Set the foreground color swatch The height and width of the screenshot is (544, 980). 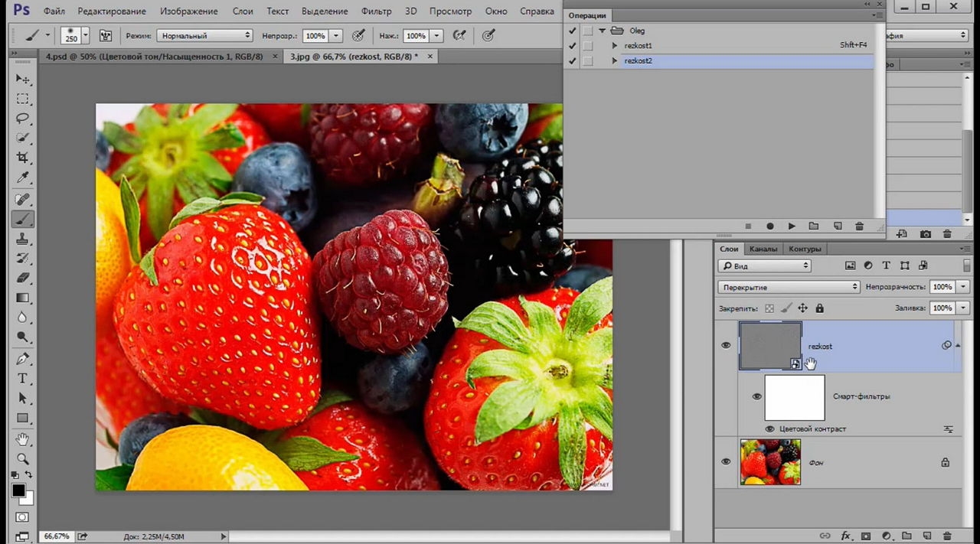(18, 490)
